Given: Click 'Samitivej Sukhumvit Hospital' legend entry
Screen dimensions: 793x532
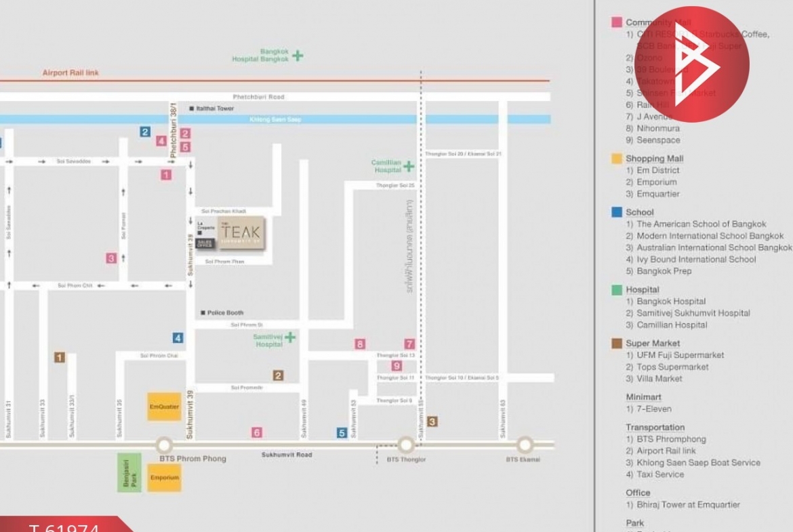Looking at the screenshot, I should [693, 313].
